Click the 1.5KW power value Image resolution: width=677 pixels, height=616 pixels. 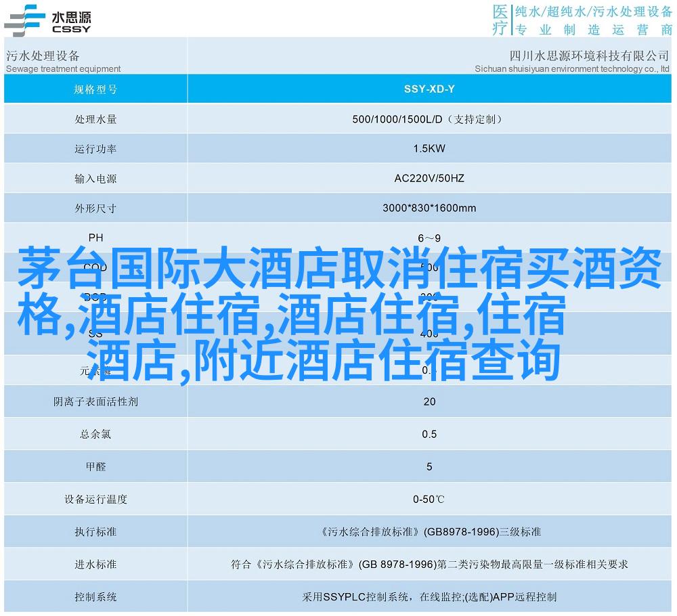click(429, 148)
